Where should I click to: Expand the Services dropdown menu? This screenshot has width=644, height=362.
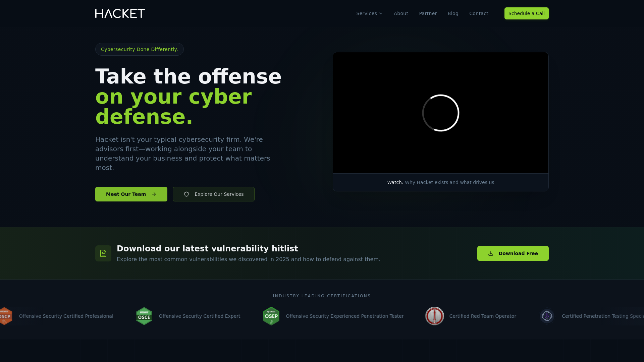pyautogui.click(x=369, y=13)
